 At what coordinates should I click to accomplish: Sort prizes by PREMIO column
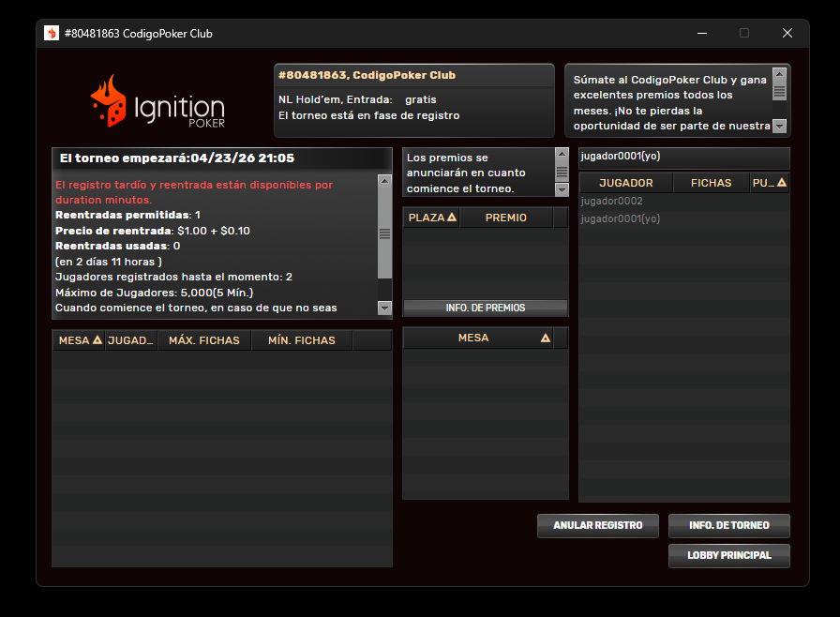click(505, 218)
